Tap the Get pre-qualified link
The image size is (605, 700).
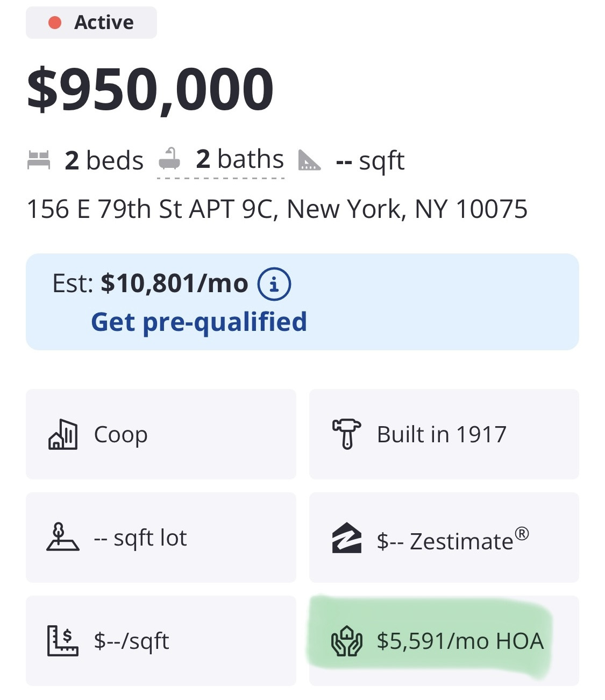pyautogui.click(x=199, y=322)
